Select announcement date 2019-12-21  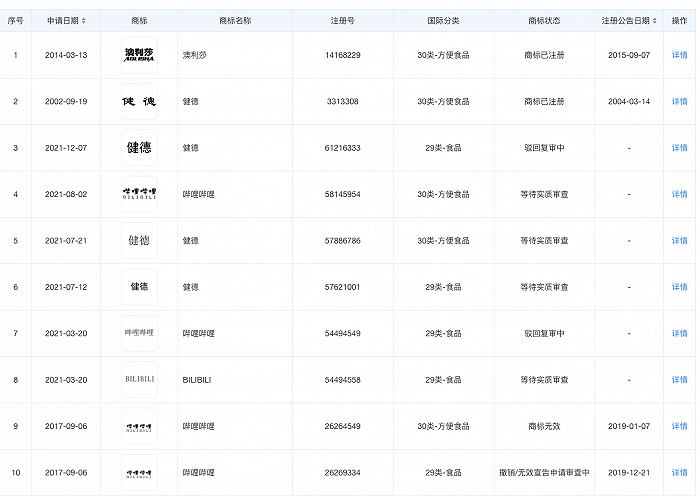[629, 472]
